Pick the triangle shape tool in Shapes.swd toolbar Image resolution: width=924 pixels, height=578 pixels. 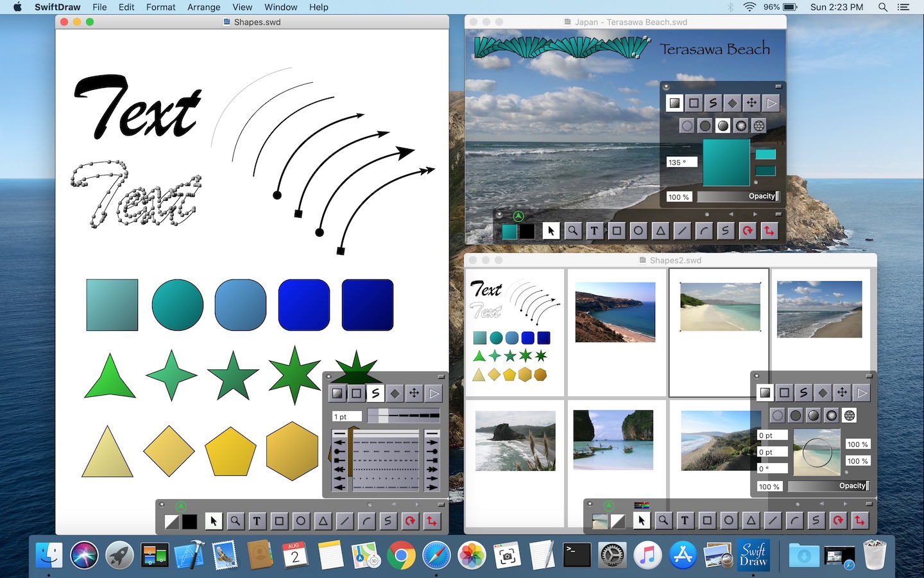(x=323, y=521)
